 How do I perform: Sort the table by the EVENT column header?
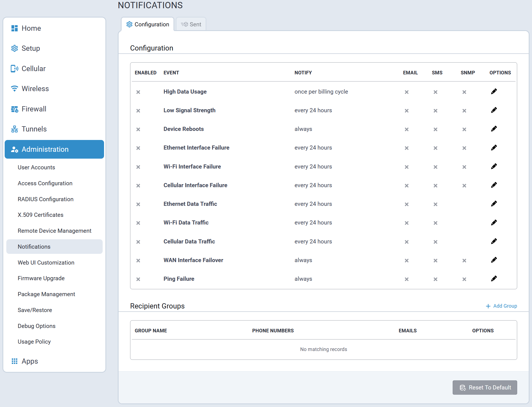coord(171,73)
